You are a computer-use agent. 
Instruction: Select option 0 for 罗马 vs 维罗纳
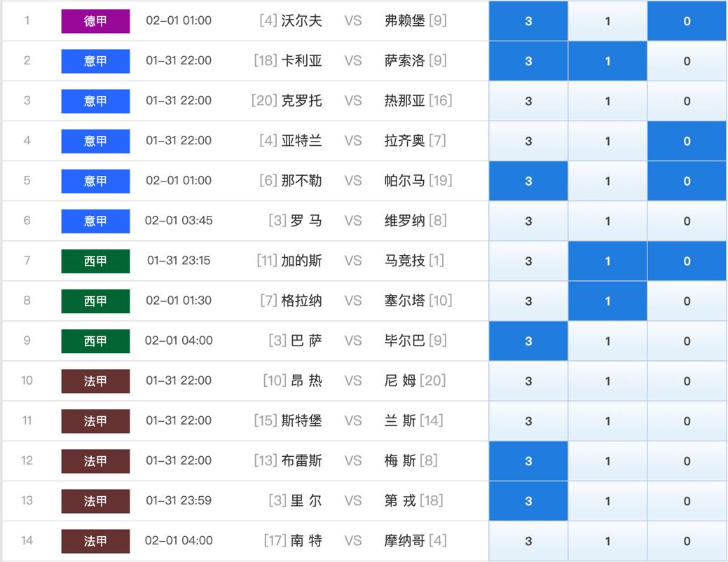coord(687,221)
